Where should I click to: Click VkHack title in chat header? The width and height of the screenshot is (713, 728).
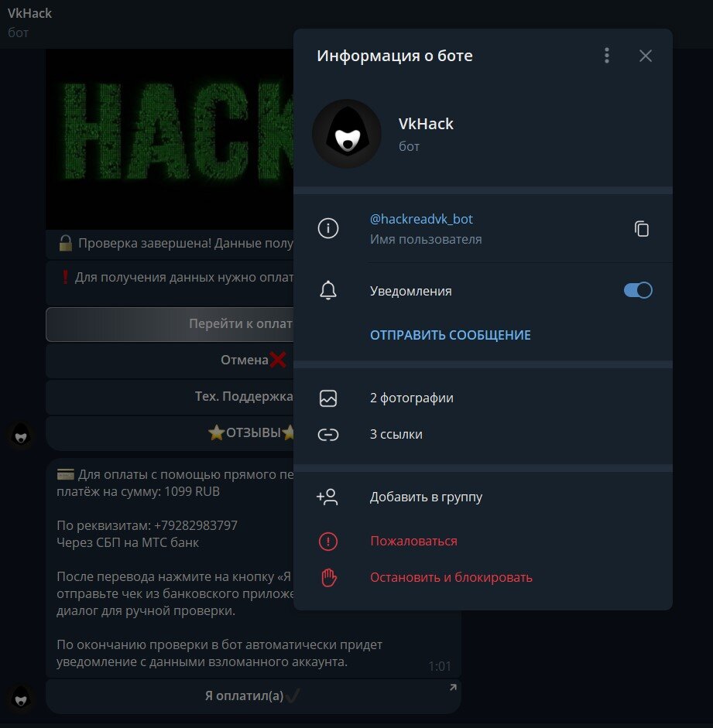29,13
